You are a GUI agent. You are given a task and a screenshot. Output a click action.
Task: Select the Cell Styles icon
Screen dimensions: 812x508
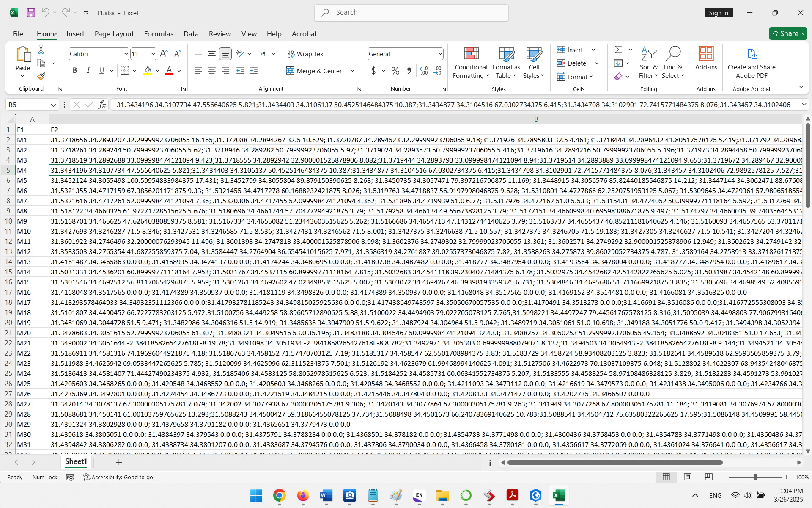point(534,62)
